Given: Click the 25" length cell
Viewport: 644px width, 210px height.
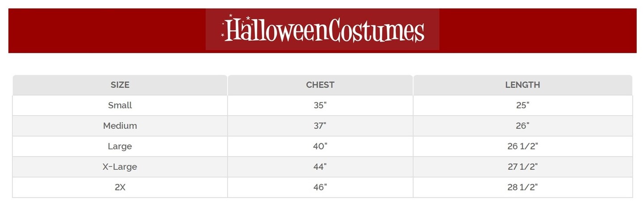Looking at the screenshot, I should pos(522,105).
